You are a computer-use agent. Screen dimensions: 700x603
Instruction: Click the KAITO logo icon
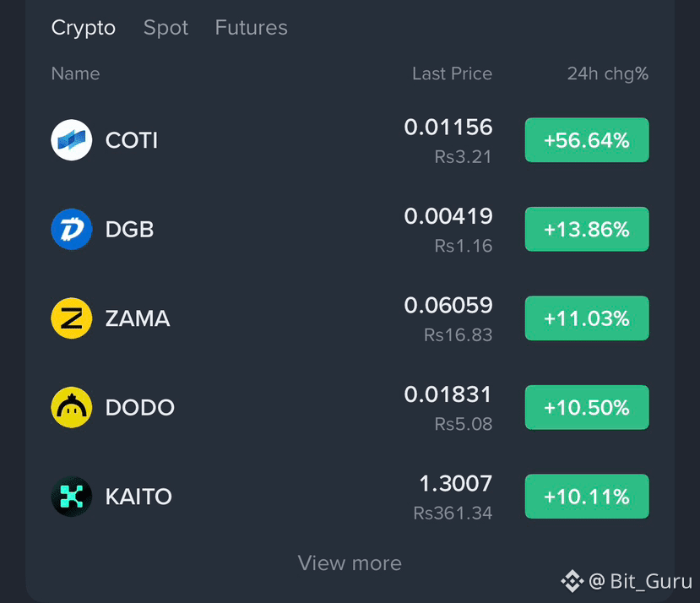click(x=72, y=497)
